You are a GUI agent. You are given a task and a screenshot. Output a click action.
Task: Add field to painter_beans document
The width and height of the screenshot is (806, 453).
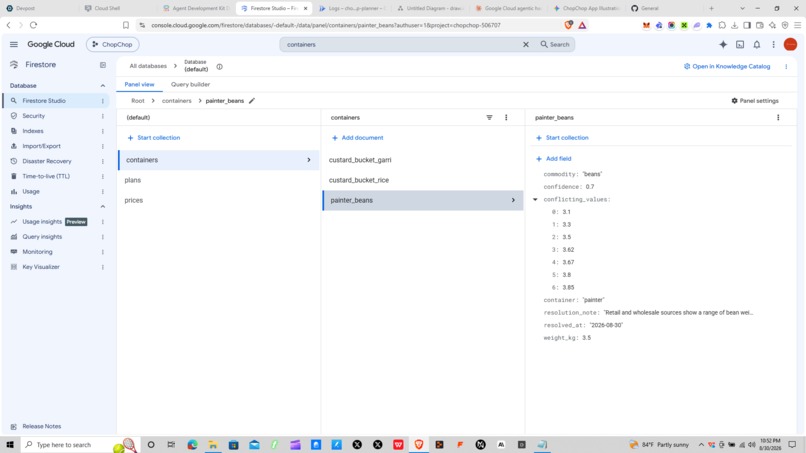pyautogui.click(x=554, y=159)
